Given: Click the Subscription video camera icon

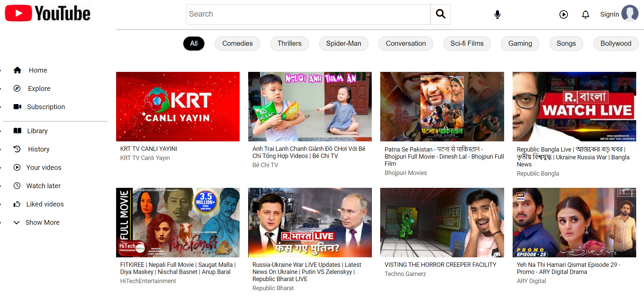Looking at the screenshot, I should click(x=17, y=107).
